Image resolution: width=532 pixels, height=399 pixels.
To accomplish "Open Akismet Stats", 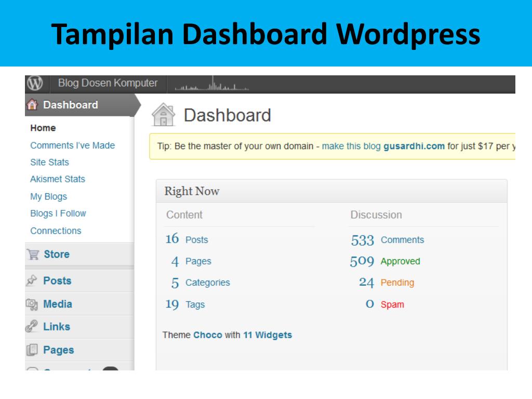I will (58, 179).
